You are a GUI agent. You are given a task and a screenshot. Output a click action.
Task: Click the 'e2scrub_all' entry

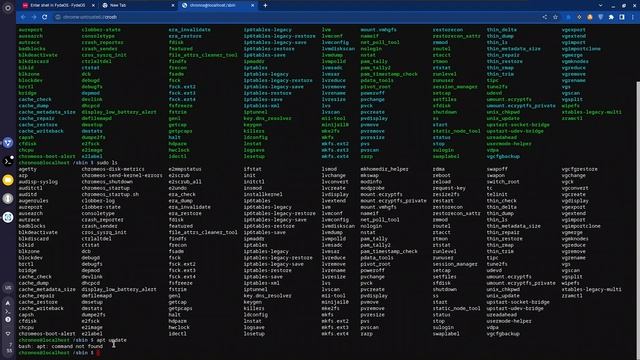click(x=185, y=182)
